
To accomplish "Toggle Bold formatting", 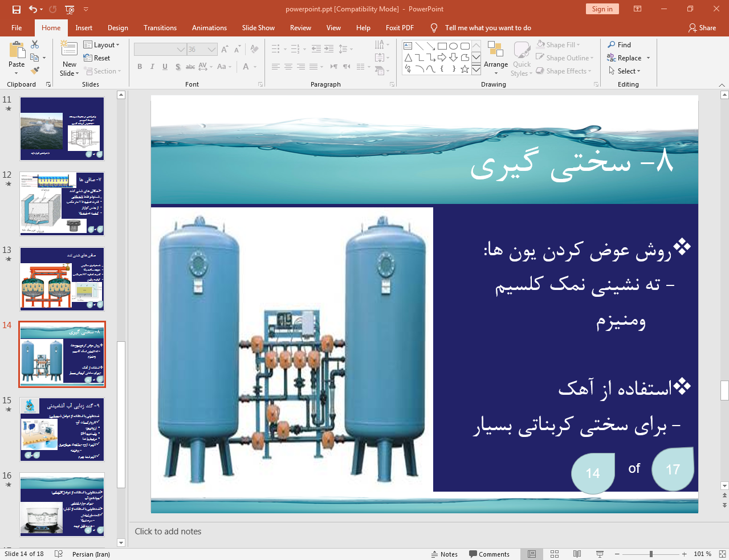I will pos(140,67).
